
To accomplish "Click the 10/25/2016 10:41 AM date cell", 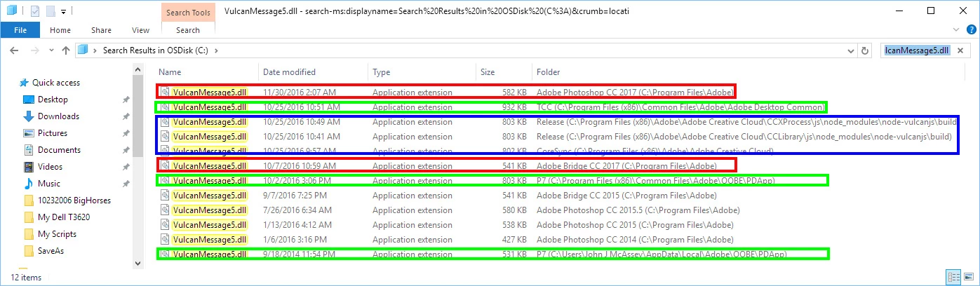I will click(302, 137).
